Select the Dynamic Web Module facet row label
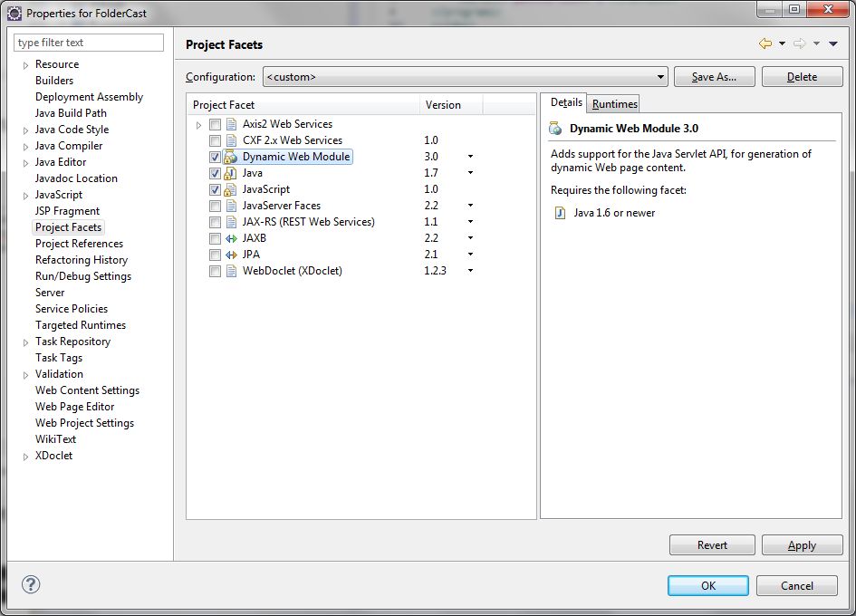856x616 pixels. click(x=296, y=157)
